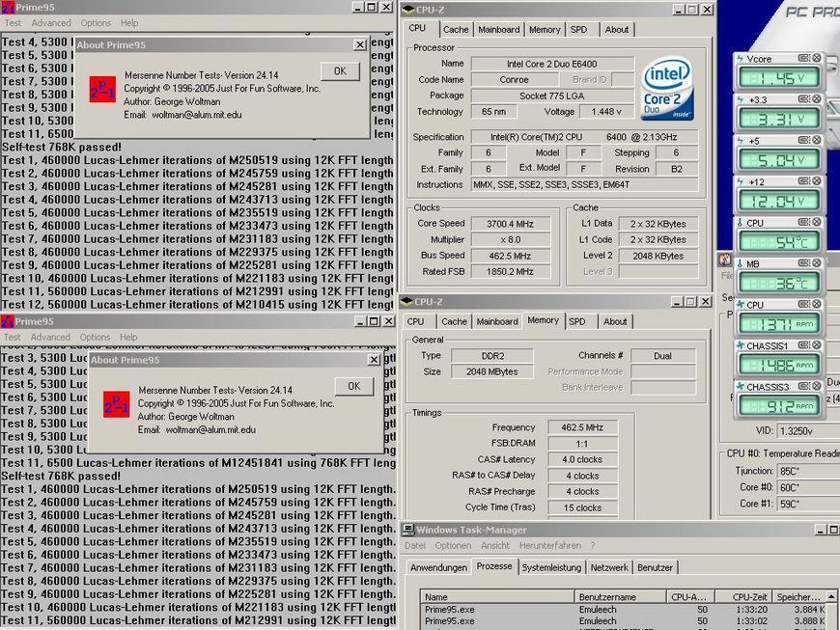840x630 pixels.
Task: Click Task-Manager process list scroll up arrow
Action: 831,595
